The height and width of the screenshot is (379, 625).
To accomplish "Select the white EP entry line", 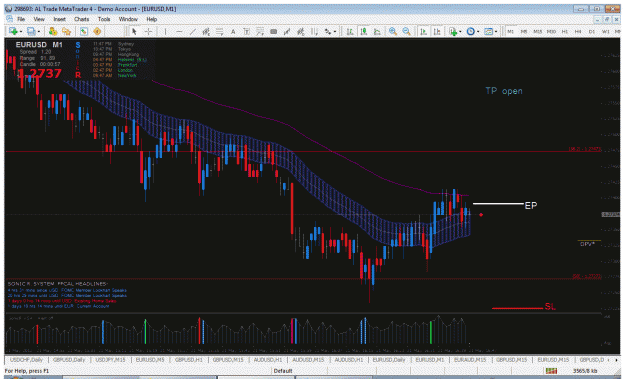I will coord(498,204).
